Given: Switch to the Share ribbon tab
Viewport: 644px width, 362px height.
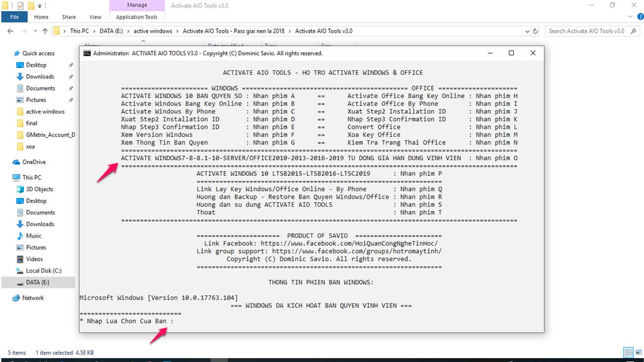Looking at the screenshot, I should [x=69, y=17].
